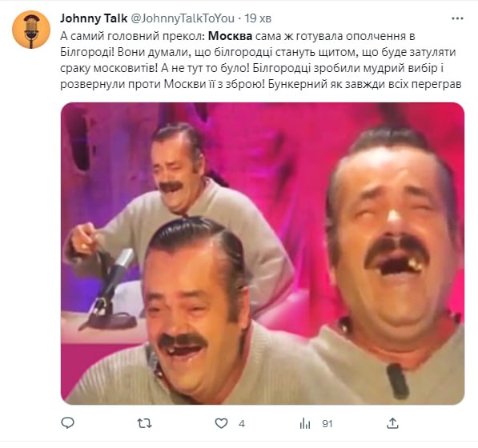Click the views count showing 91
This screenshot has width=478, height=448.
(327, 424)
